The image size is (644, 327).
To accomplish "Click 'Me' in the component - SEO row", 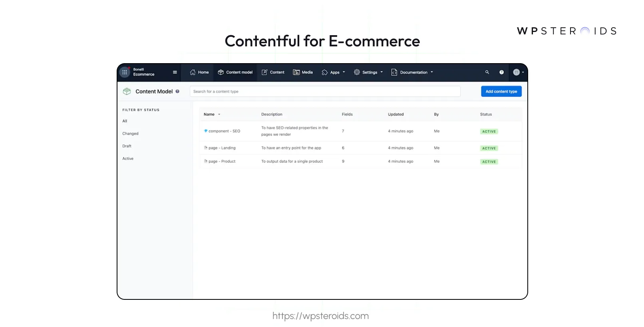I will coord(437,131).
